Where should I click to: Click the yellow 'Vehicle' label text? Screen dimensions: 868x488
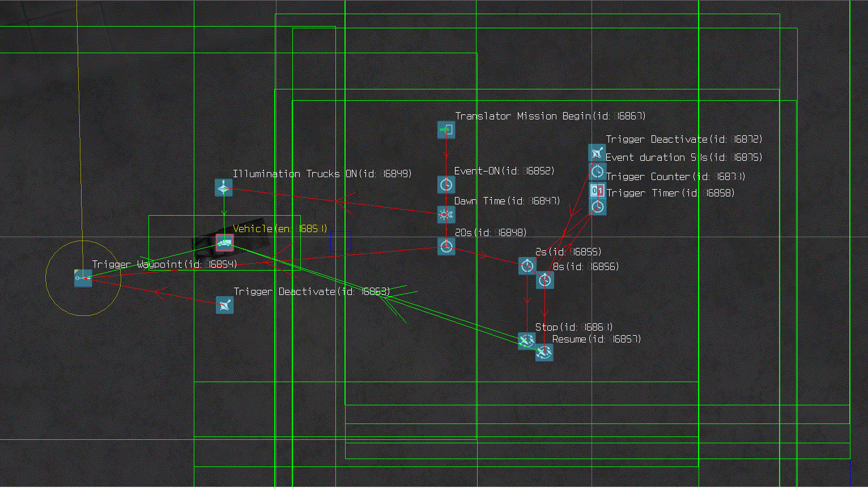tap(280, 229)
